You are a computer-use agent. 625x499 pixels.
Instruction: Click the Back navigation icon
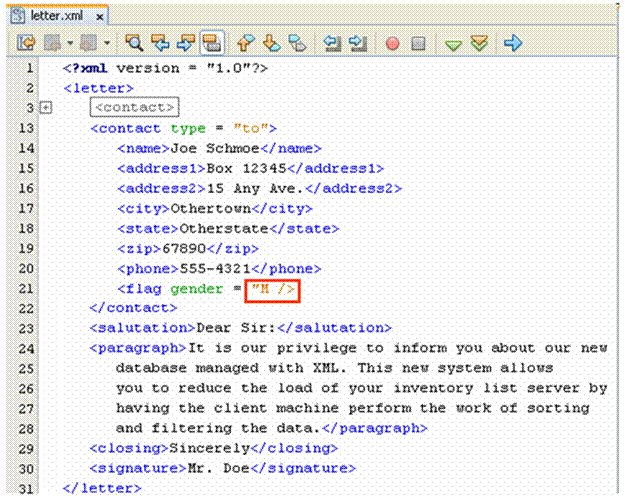[x=53, y=43]
